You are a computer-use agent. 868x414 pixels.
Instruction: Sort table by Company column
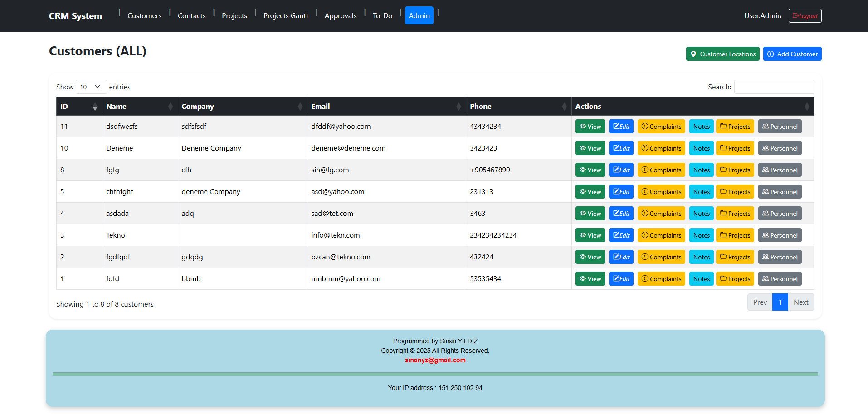point(242,106)
